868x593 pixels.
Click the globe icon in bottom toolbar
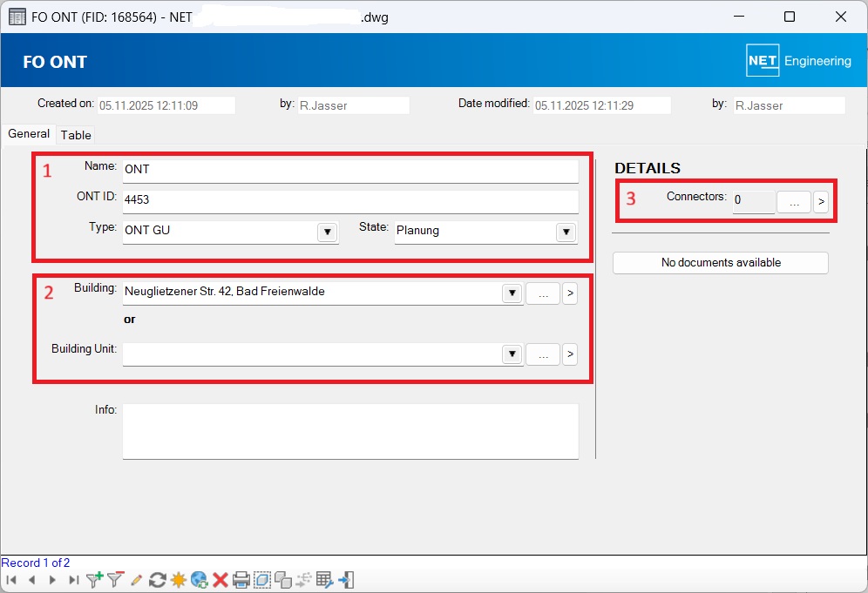(x=200, y=580)
